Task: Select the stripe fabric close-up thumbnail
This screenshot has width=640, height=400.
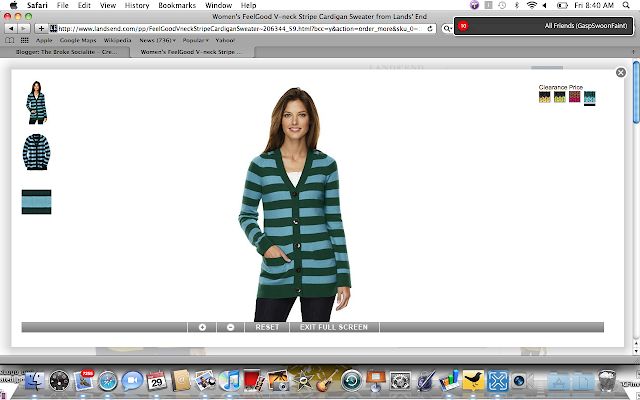Action: (x=36, y=202)
